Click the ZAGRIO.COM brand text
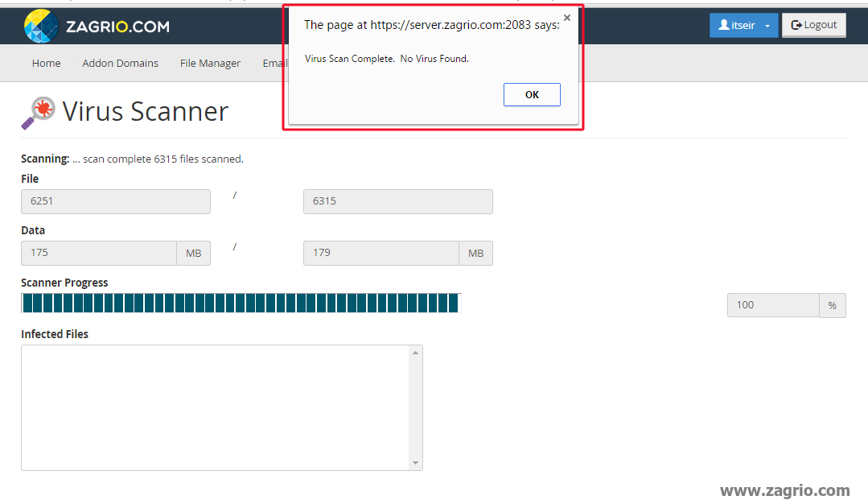Screen dimensions: 868x504 [117, 27]
